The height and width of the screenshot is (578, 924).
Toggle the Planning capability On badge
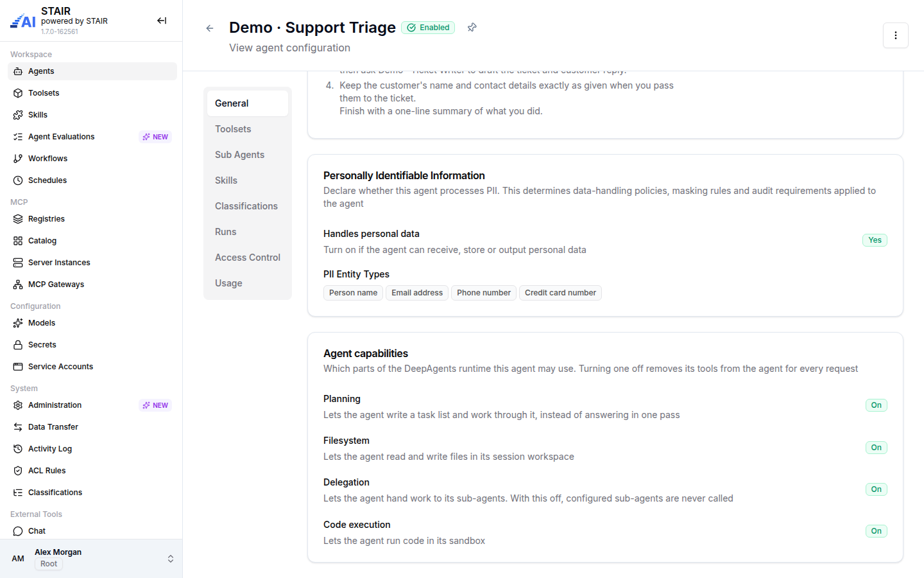(876, 405)
